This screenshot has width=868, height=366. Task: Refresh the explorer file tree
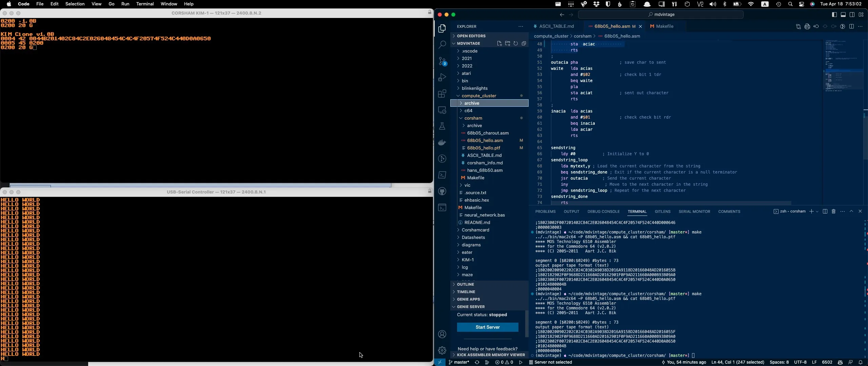(515, 43)
